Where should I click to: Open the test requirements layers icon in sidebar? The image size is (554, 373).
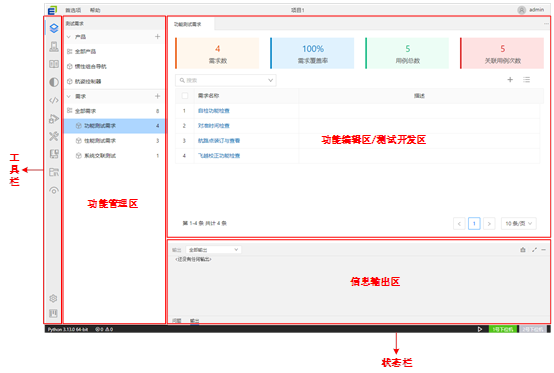point(54,28)
